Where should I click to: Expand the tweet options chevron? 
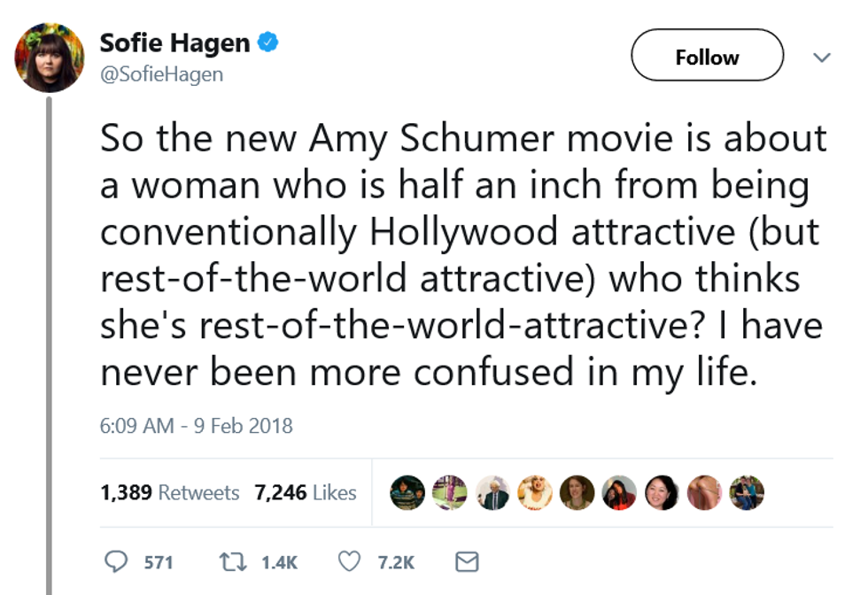(822, 58)
